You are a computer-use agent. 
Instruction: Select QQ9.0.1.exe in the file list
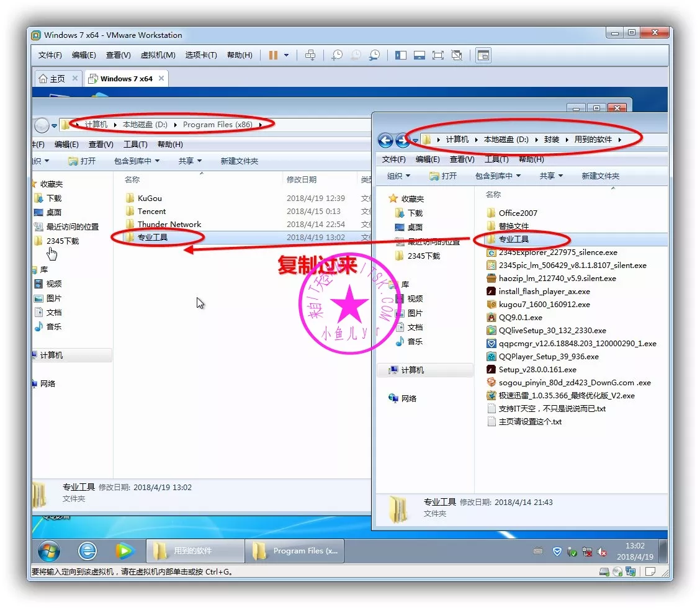tap(520, 318)
